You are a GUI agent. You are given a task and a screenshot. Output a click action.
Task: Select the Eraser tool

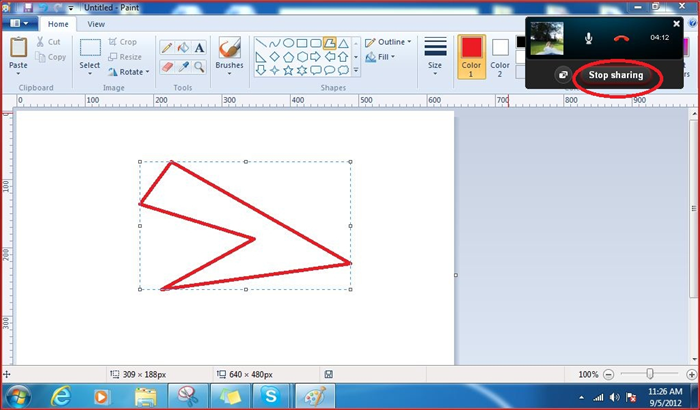[x=167, y=67]
